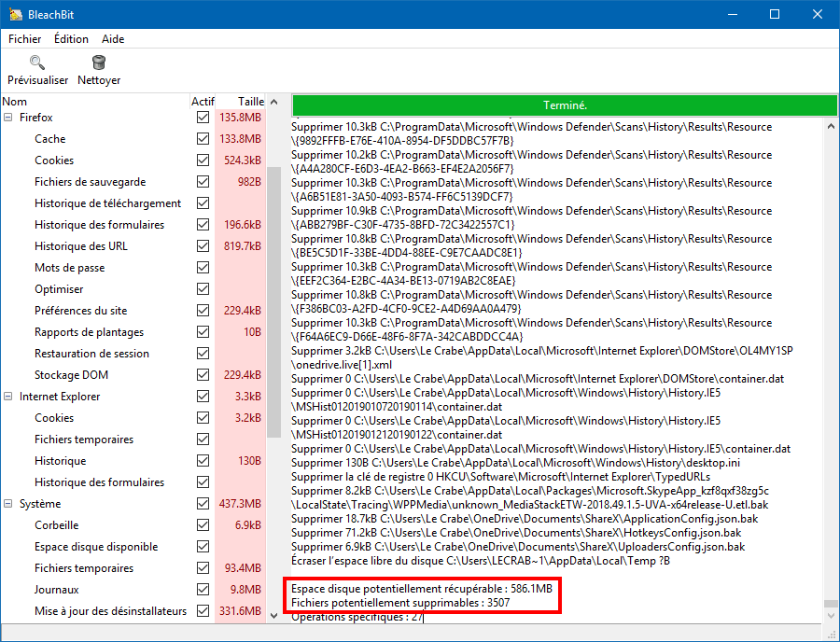Click log line 'Fichiers potentiellement supprimables : 3507'
The width and height of the screenshot is (840, 642).
pos(400,603)
